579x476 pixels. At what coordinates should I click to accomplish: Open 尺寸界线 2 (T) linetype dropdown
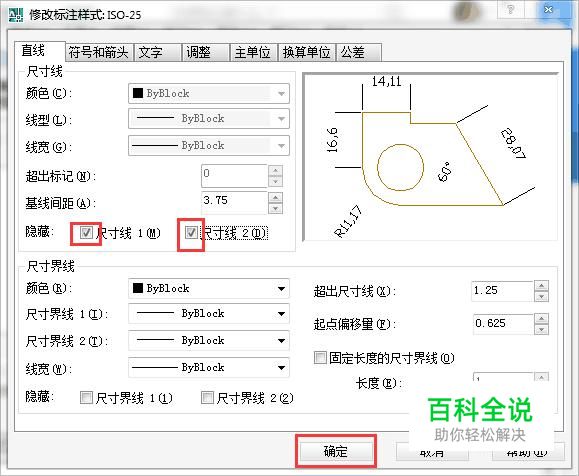pyautogui.click(x=209, y=340)
